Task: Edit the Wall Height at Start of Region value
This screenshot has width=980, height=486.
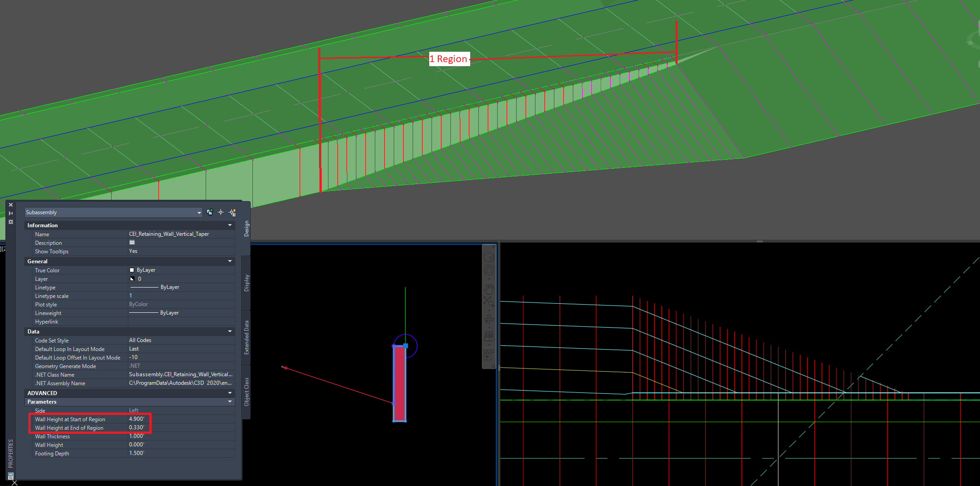Action: 136,419
